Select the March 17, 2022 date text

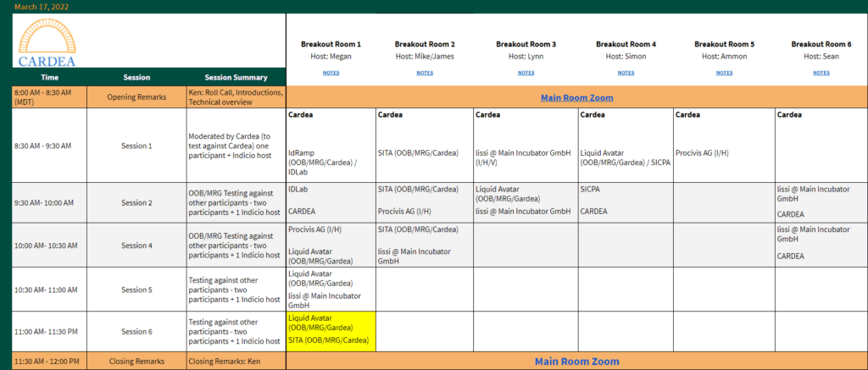click(x=41, y=7)
